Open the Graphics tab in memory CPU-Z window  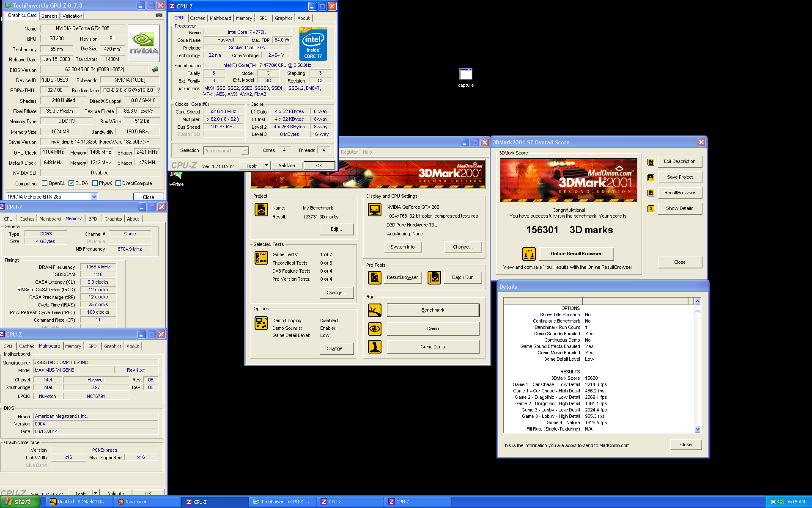point(113,219)
